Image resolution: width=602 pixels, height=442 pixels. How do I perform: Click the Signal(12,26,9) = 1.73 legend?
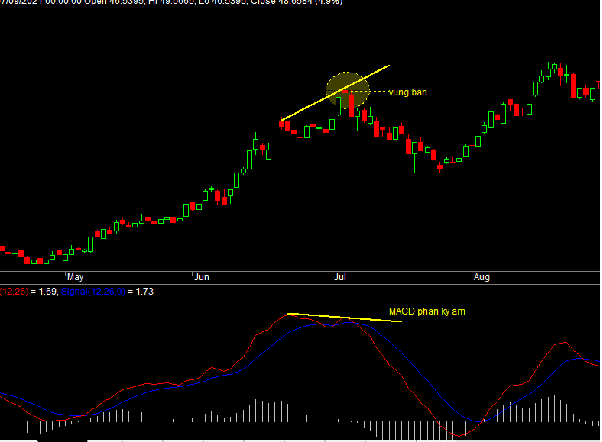click(x=107, y=292)
